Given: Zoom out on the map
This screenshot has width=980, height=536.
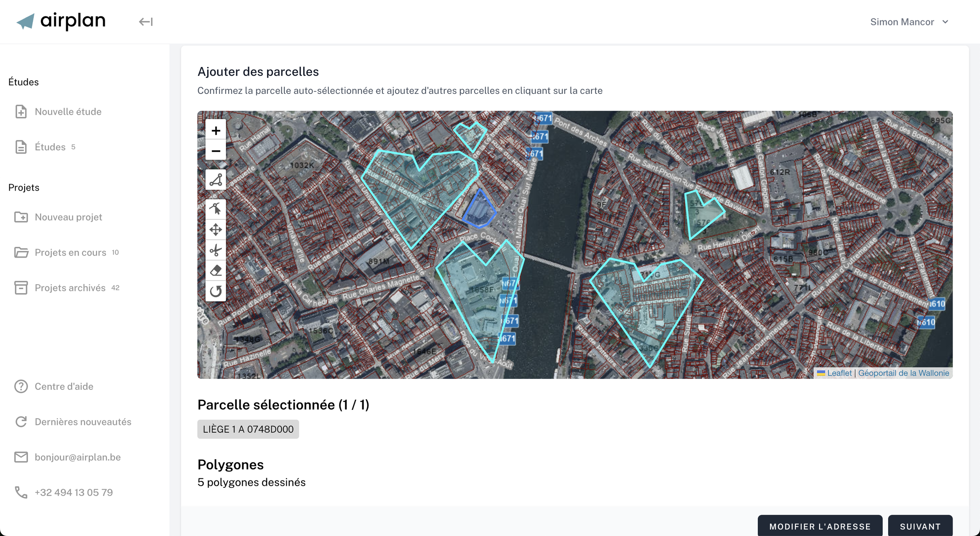Looking at the screenshot, I should click(216, 151).
